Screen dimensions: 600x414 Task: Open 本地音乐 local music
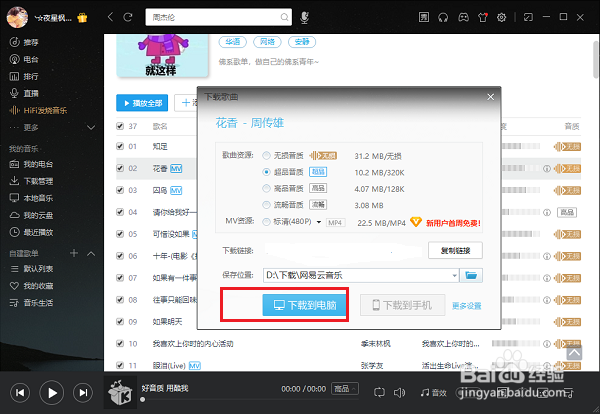pyautogui.click(x=31, y=198)
